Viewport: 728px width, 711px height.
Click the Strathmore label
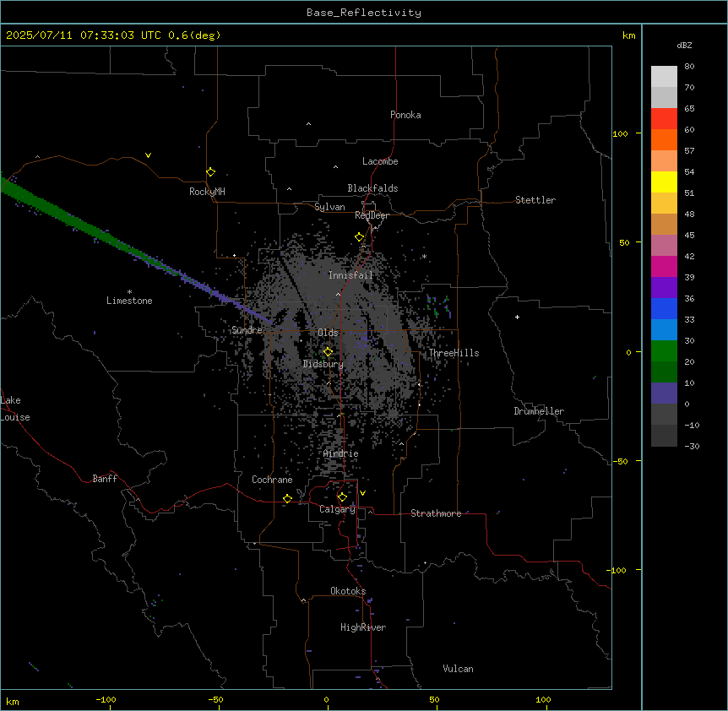pos(436,513)
